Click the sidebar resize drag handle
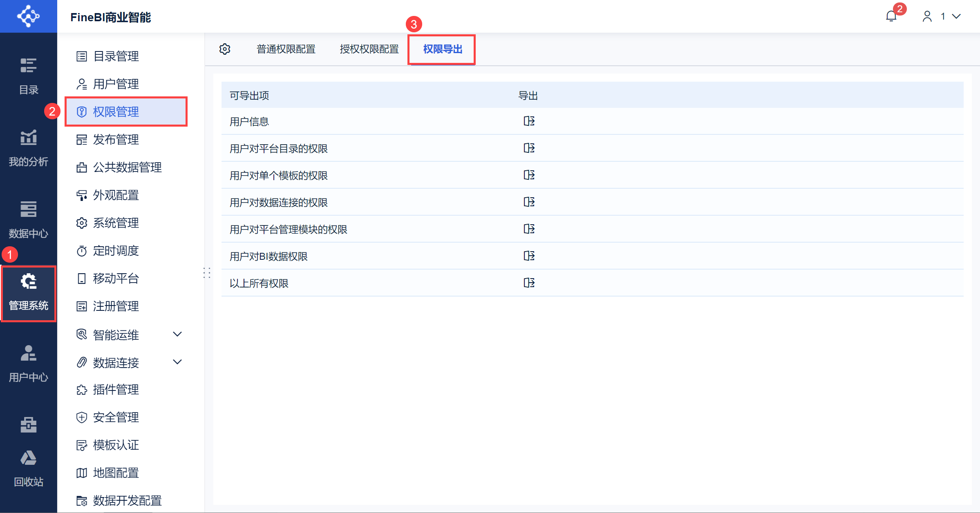Screen dimensions: 980x513 tap(207, 273)
